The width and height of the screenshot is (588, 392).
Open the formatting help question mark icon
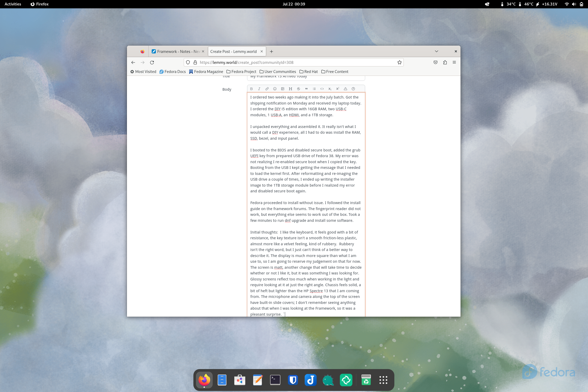tap(353, 89)
